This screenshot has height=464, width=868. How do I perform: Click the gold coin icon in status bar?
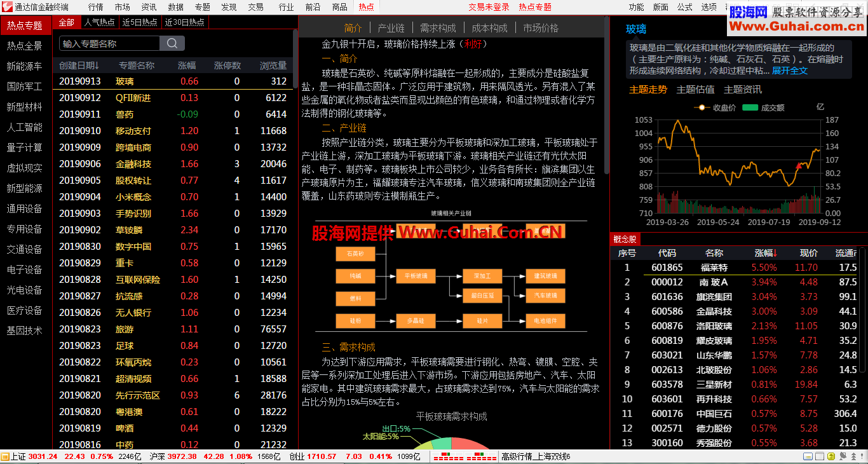831,456
